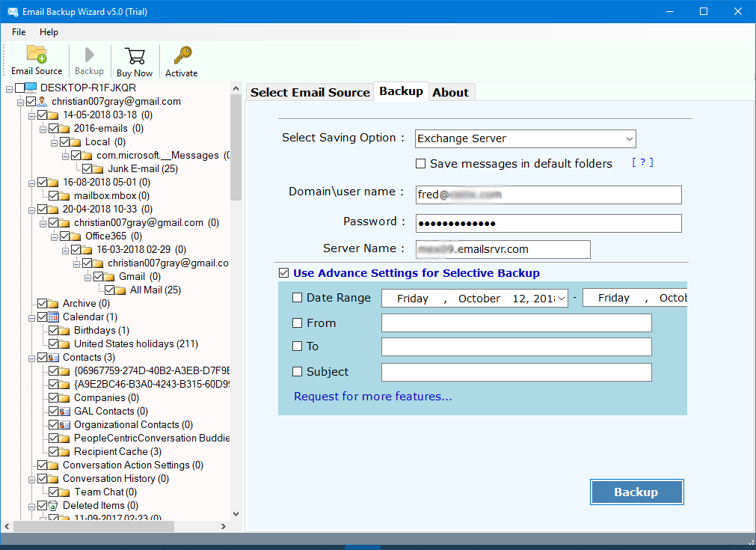Click the [ ? ] help link
This screenshot has height=550, width=756.
click(x=642, y=162)
